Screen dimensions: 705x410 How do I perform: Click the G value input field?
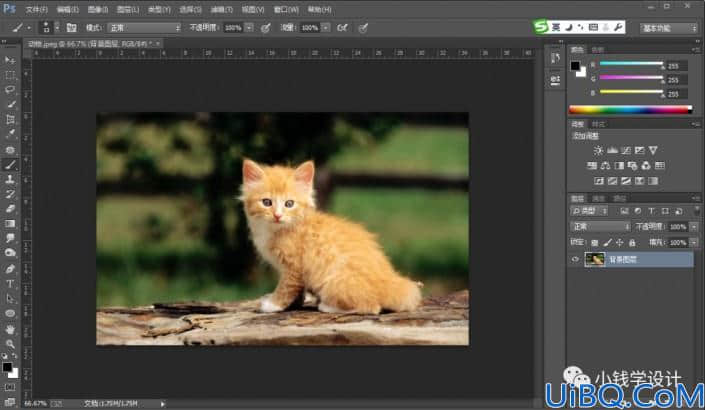(x=676, y=80)
